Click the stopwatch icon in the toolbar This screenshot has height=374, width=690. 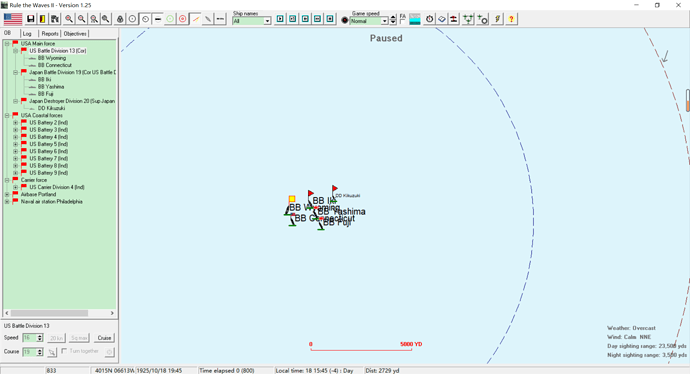pos(429,19)
